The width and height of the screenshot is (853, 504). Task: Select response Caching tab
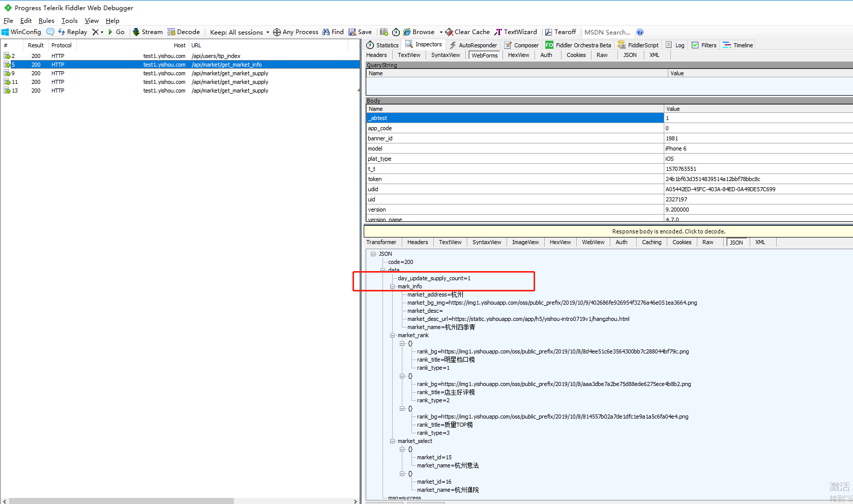[x=652, y=242]
